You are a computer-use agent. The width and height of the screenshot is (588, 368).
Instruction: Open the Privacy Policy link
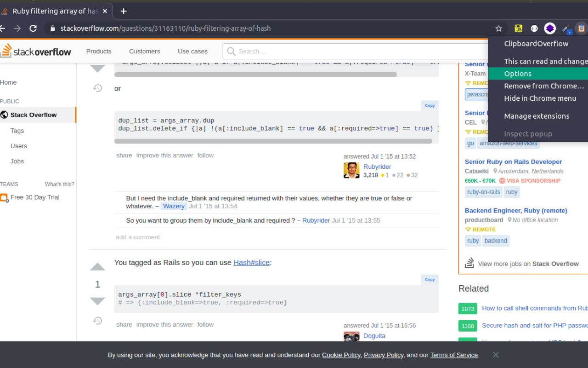384,355
